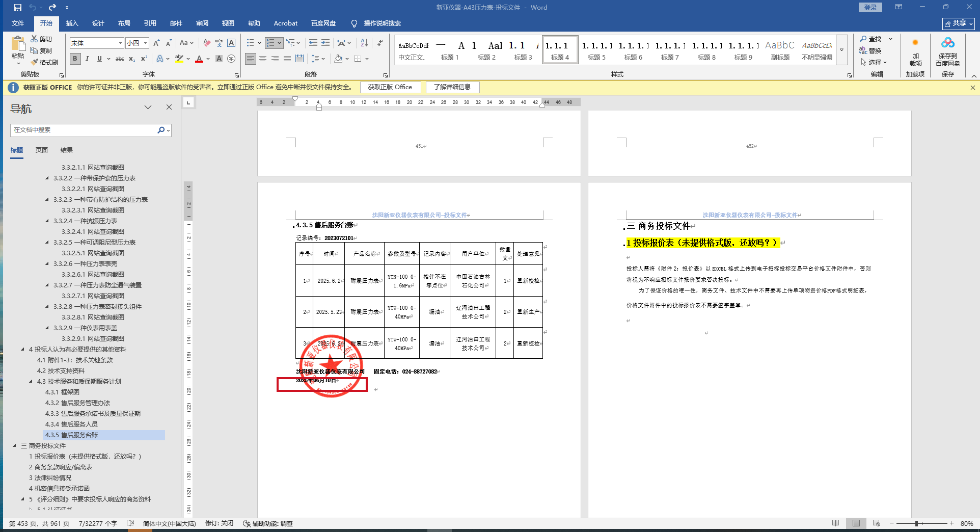The height and width of the screenshot is (532, 980).
Task: Click the Enclosed Character (字) icon
Action: pos(231,59)
